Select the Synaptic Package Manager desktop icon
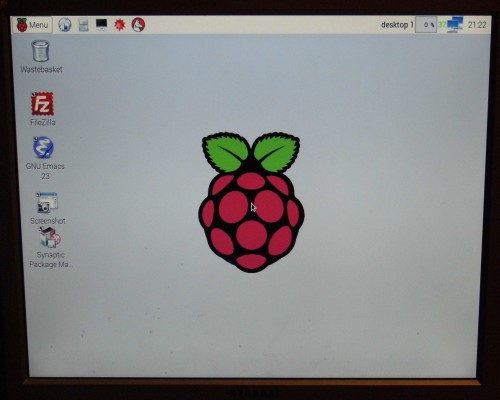Image resolution: width=500 pixels, height=400 pixels. tap(50, 248)
